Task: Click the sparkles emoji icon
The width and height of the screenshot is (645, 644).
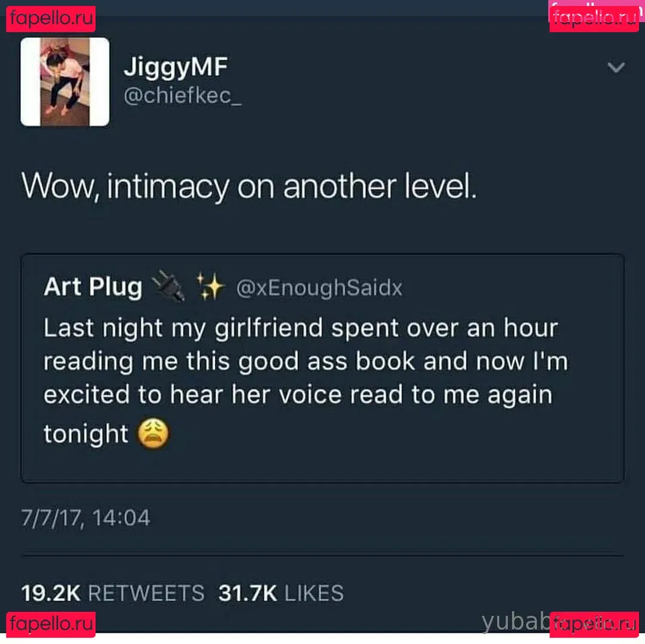Action: (210, 286)
